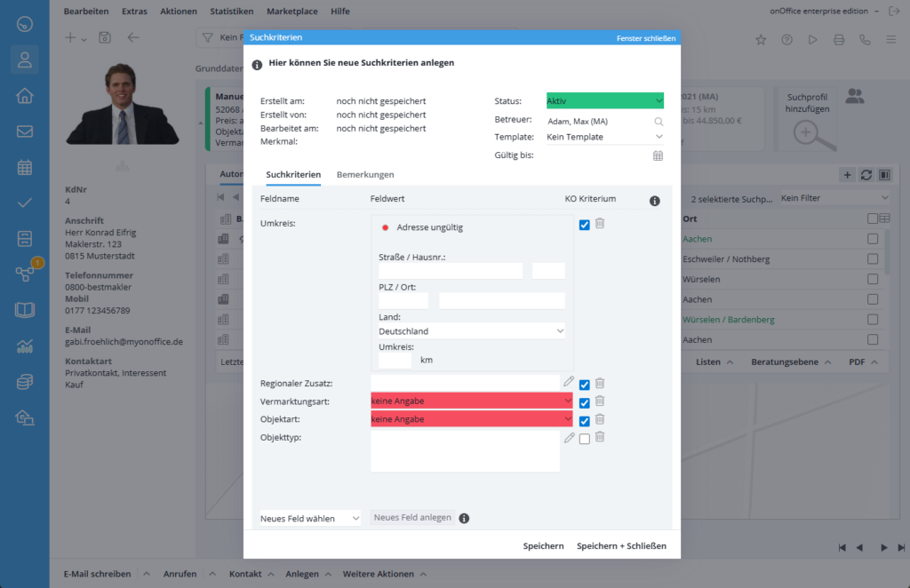
Task: Open the Neues Feld wählen dropdown
Action: pos(310,518)
